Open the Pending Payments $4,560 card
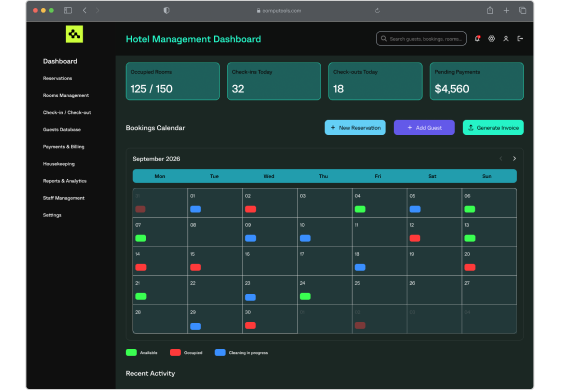Viewport: 561px width, 390px height. pos(477,81)
